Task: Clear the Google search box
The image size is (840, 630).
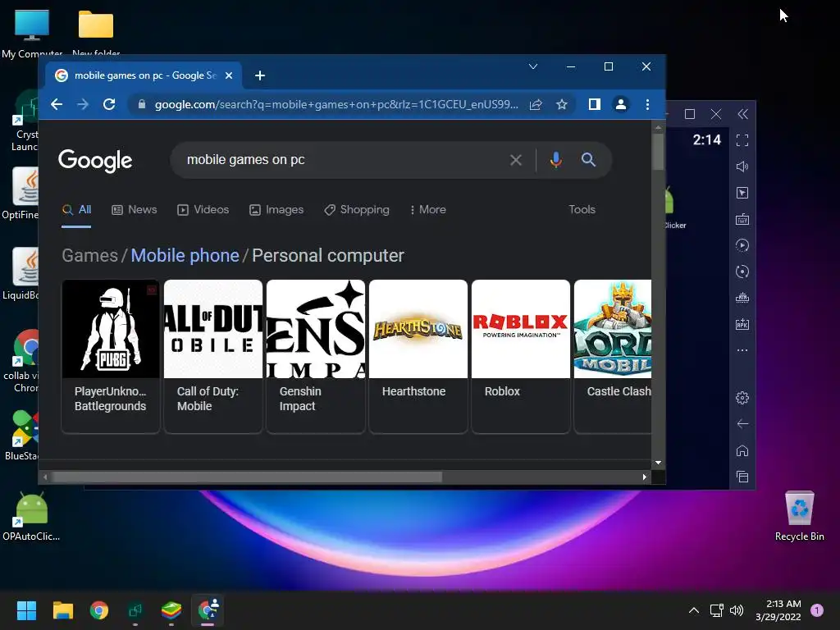Action: tap(516, 160)
